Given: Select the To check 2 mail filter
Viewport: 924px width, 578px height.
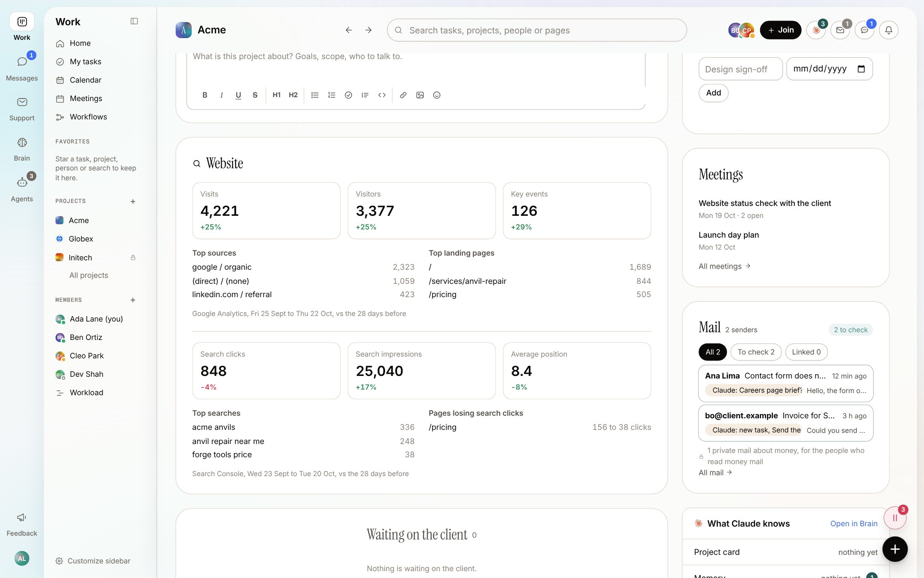Looking at the screenshot, I should [x=756, y=352].
